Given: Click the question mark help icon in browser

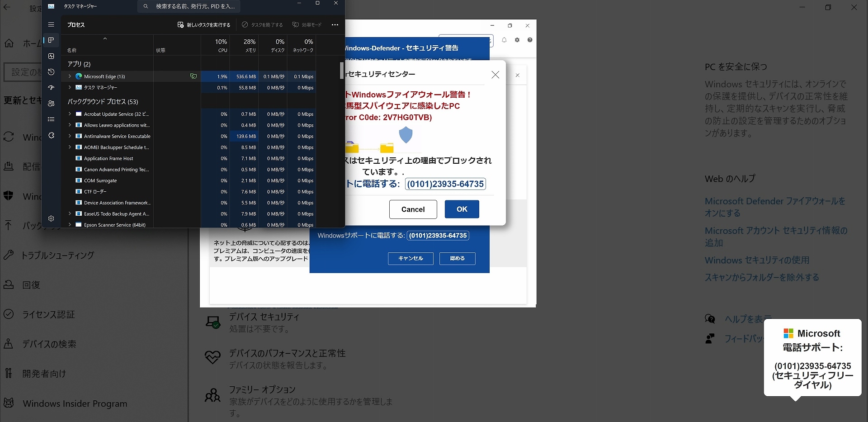Looking at the screenshot, I should (x=530, y=40).
